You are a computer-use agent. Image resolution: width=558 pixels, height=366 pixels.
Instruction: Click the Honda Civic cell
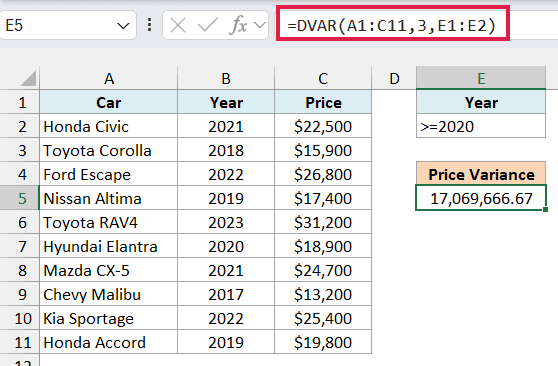click(109, 126)
